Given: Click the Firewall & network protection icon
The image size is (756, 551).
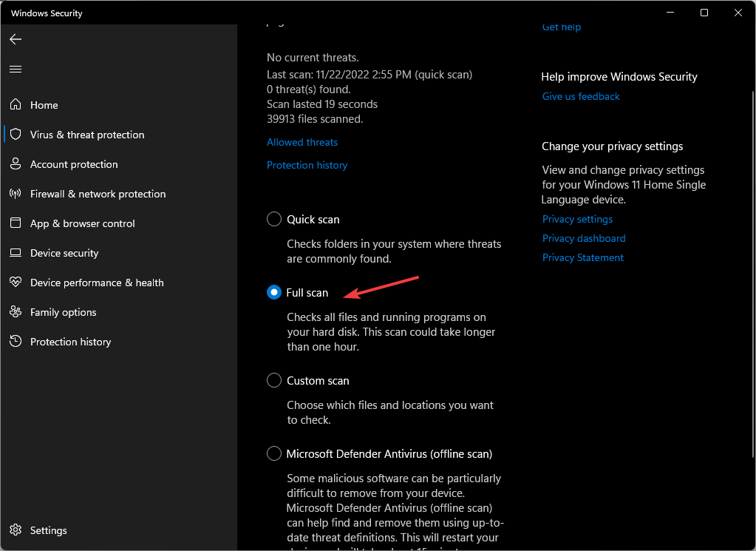Looking at the screenshot, I should pyautogui.click(x=16, y=194).
